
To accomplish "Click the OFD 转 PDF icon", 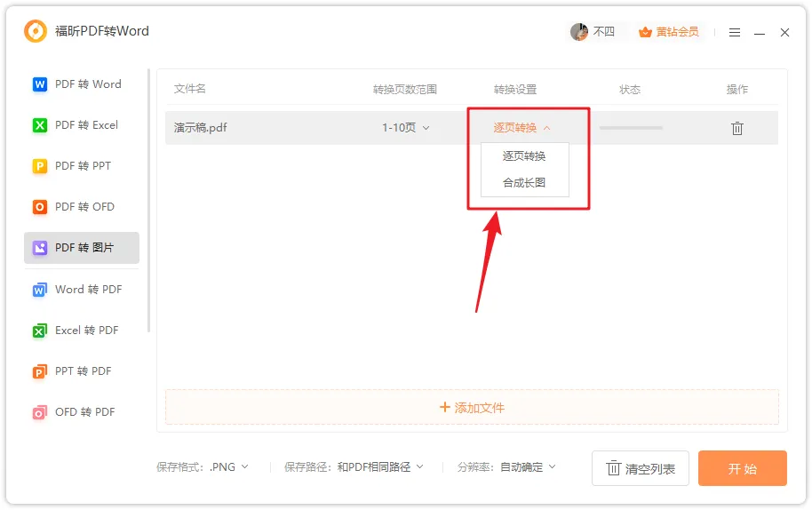I will [40, 412].
